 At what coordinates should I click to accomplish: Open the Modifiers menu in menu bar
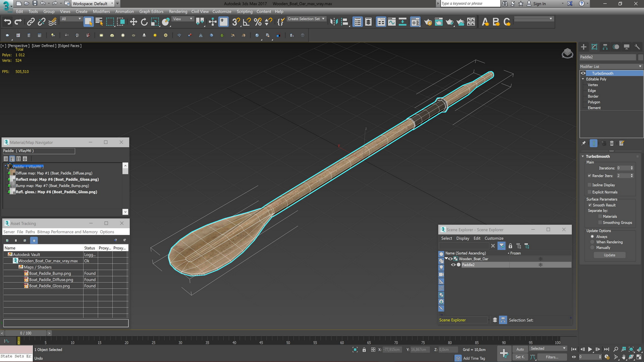click(x=101, y=11)
